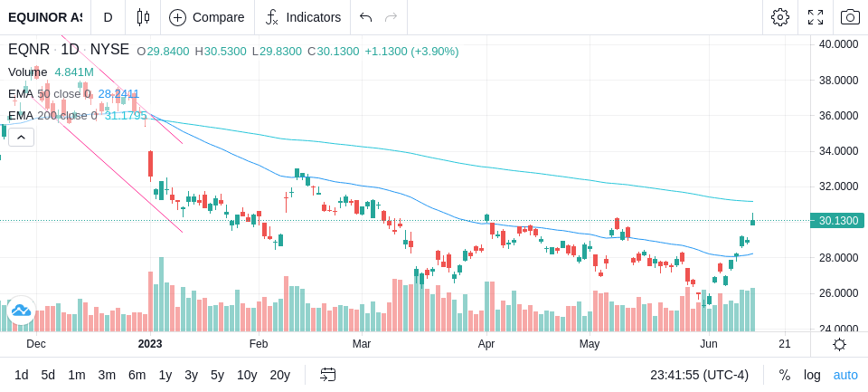This screenshot has height=392, width=868.
Task: Select the 10y time range
Action: pos(247,376)
